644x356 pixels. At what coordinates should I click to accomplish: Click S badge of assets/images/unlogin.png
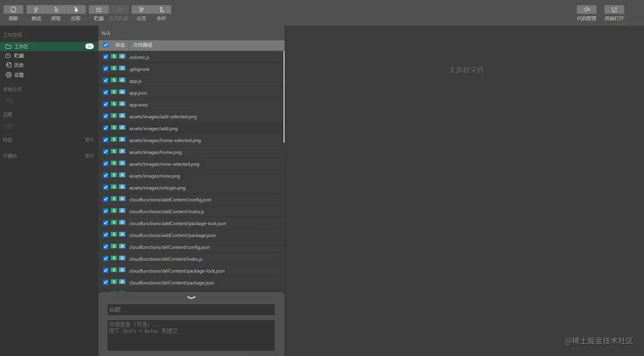pyautogui.click(x=114, y=187)
